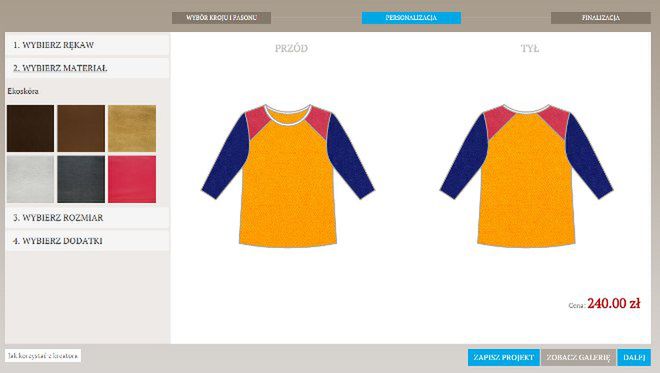Pick the red pink leather swatch
660x373 pixels.
132,179
